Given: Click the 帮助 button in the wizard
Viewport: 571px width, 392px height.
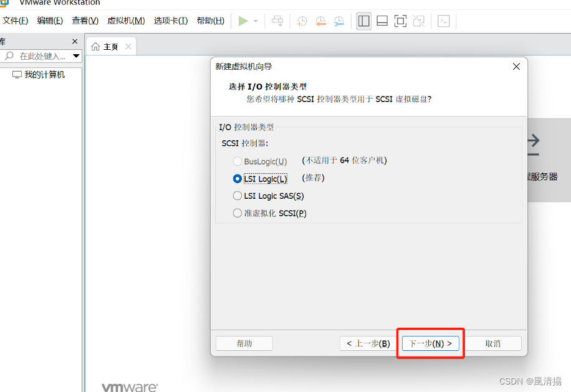Looking at the screenshot, I should point(244,343).
